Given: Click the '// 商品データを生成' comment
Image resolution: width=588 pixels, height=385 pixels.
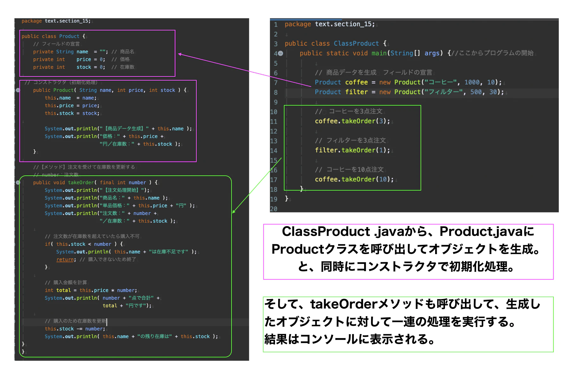Looking at the screenshot, I should (x=346, y=73).
